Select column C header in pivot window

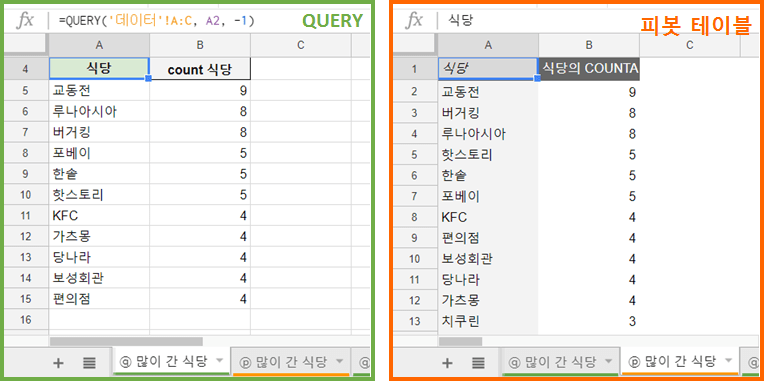click(x=689, y=45)
